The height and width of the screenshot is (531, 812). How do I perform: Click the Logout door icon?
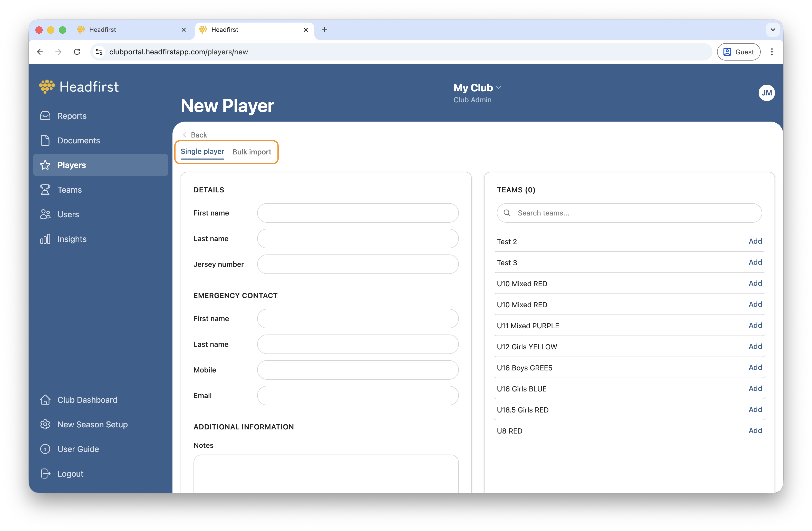pos(45,474)
